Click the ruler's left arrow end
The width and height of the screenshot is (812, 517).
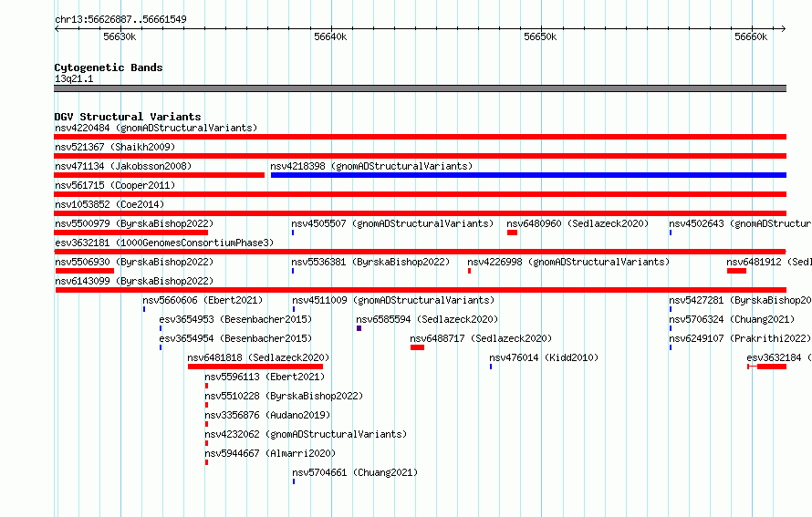click(57, 29)
